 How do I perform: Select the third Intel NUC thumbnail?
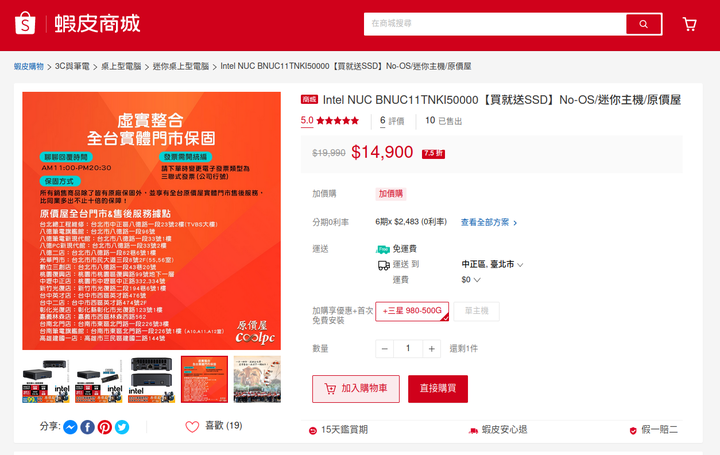(x=152, y=380)
